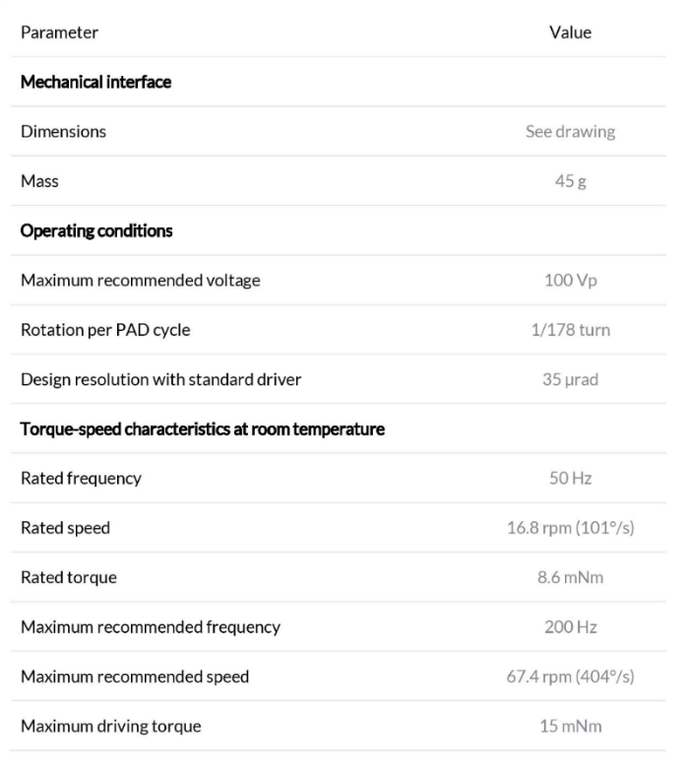Click the Rated speed 16.8 rpm value
Image resolution: width=689 pixels, height=784 pixels.
click(570, 528)
